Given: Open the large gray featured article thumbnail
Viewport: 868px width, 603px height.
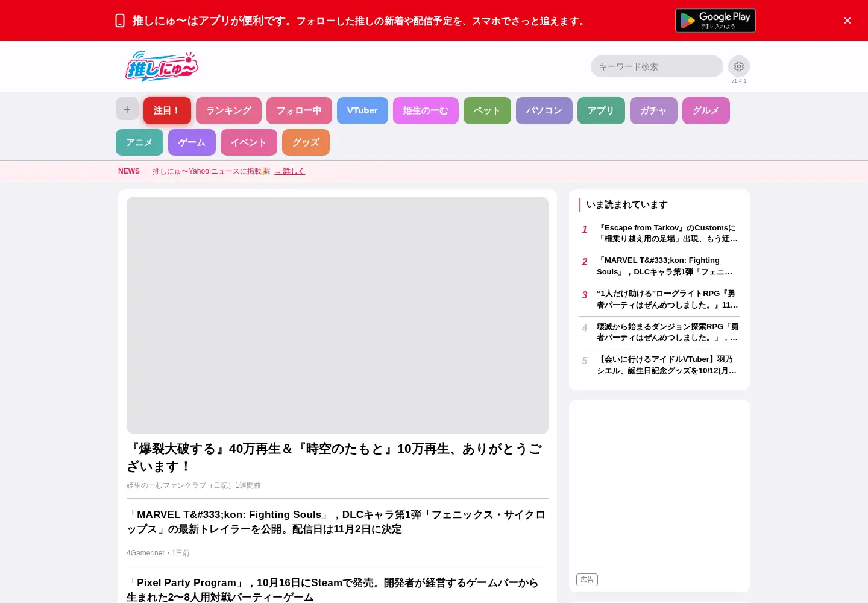Looking at the screenshot, I should pyautogui.click(x=338, y=315).
